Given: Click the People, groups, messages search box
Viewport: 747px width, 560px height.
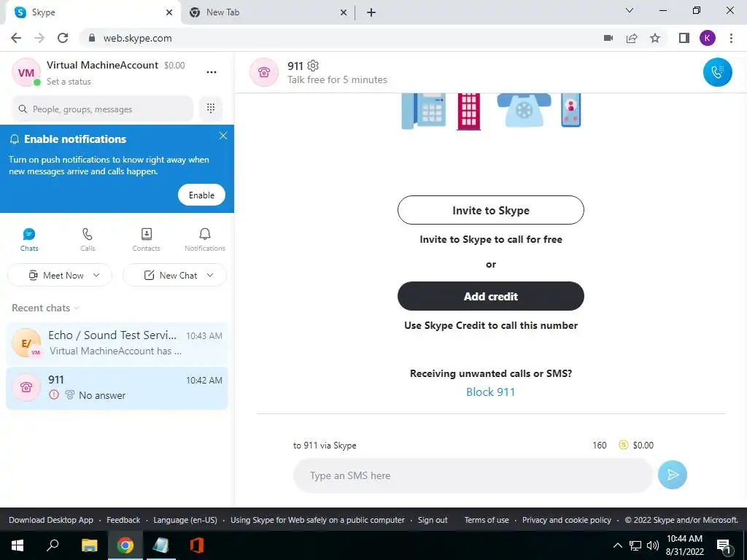Looking at the screenshot, I should coord(102,109).
